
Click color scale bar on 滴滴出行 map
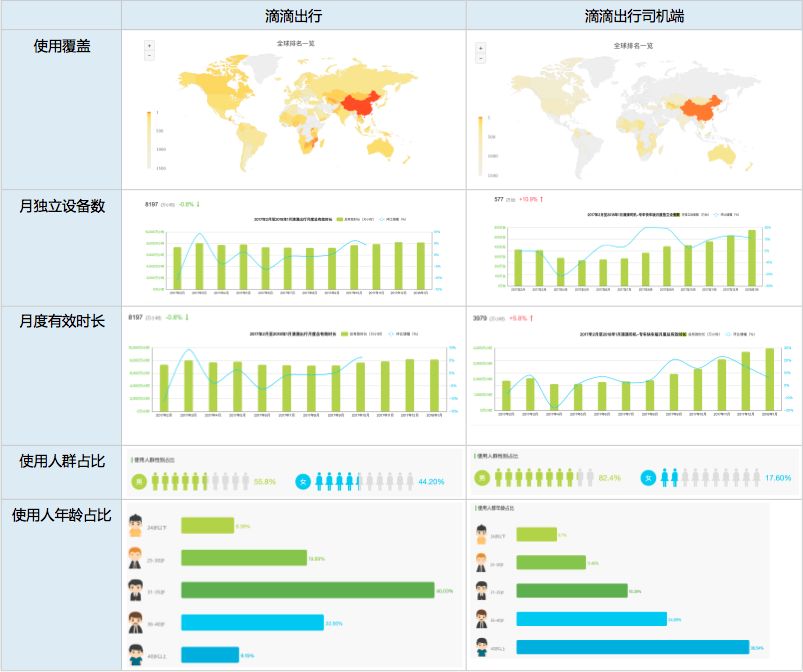tap(149, 140)
